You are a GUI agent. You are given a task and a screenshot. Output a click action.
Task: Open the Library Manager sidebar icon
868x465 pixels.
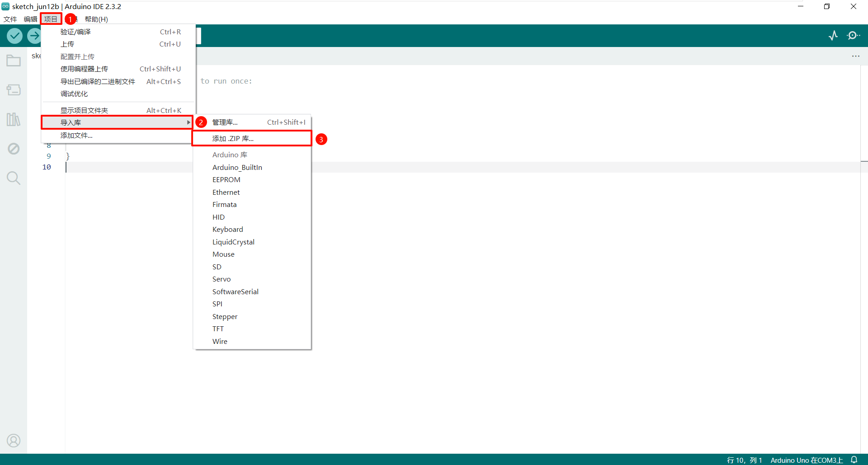(14, 119)
